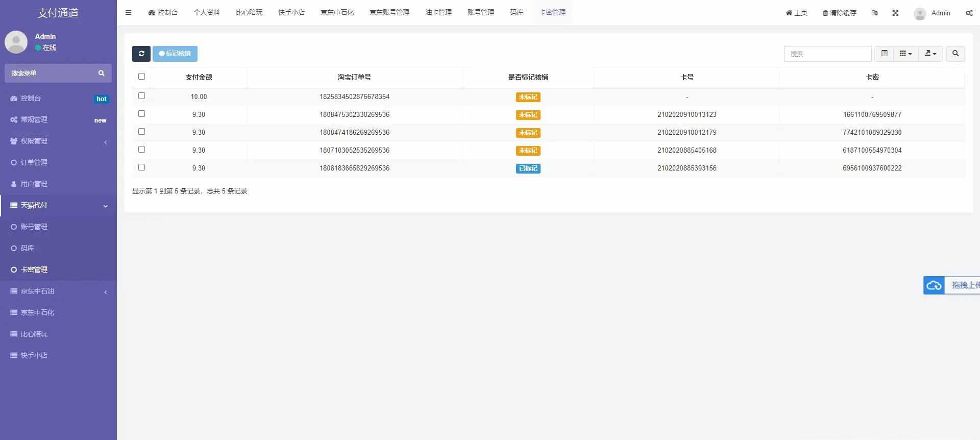Enter fullscreen using the expand icon
The width and height of the screenshot is (980, 440).
click(895, 13)
